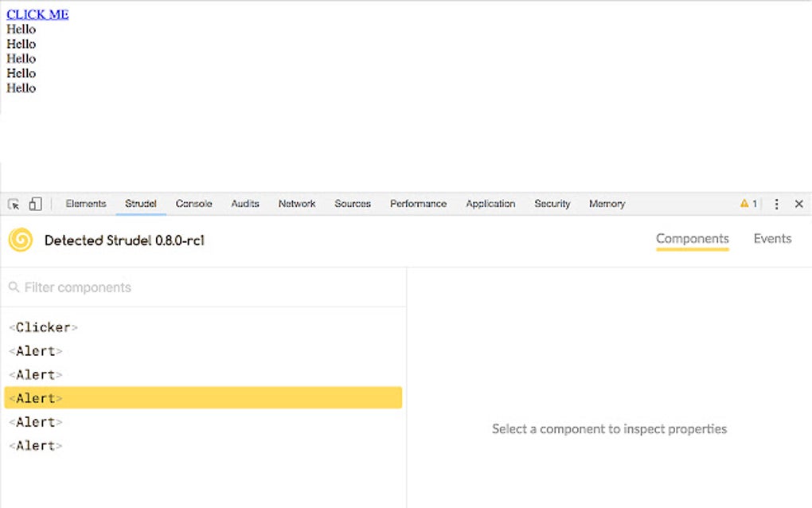The width and height of the screenshot is (812, 508).
Task: Click the Strudel spiral logo
Action: [x=19, y=240]
